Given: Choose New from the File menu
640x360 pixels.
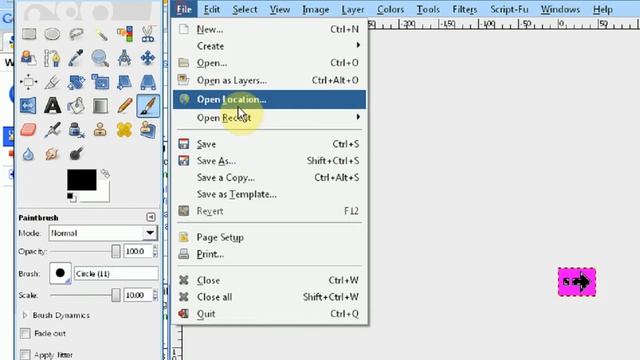Looking at the screenshot, I should click(269, 29).
